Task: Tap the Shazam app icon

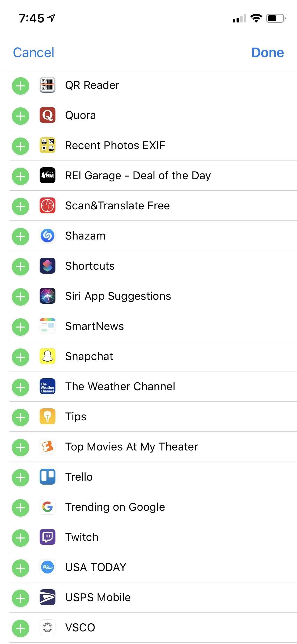Action: pyautogui.click(x=48, y=236)
